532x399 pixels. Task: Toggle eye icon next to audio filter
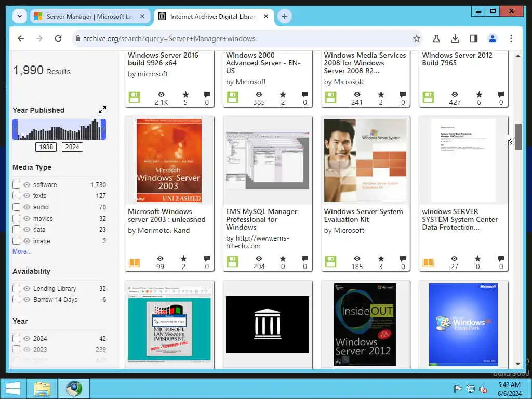(x=27, y=207)
